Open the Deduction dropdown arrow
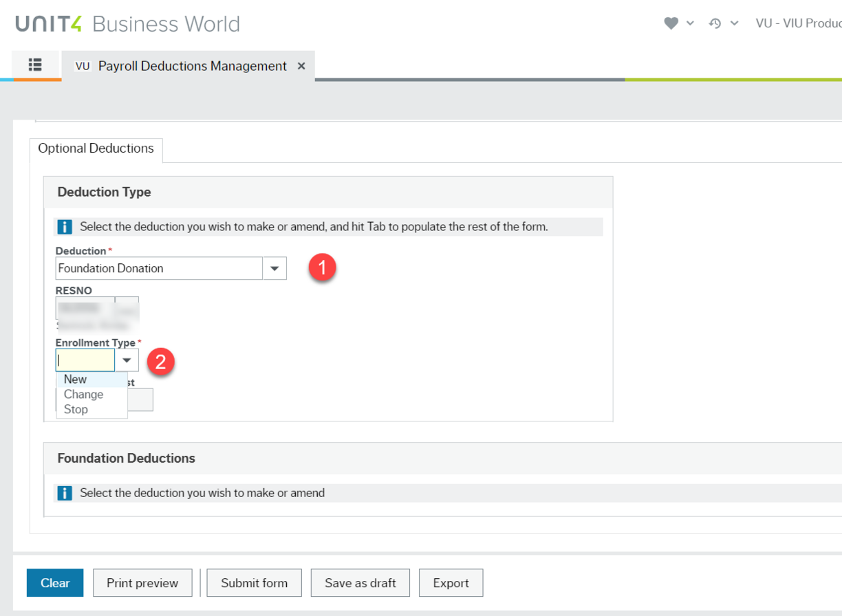Image resolution: width=842 pixels, height=616 pixels. pyautogui.click(x=274, y=268)
